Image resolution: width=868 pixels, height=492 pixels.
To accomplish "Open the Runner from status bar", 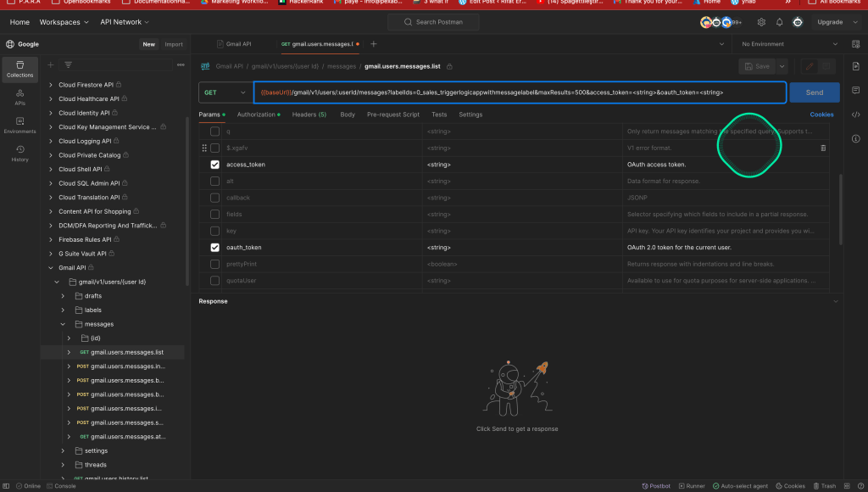I will click(x=692, y=486).
